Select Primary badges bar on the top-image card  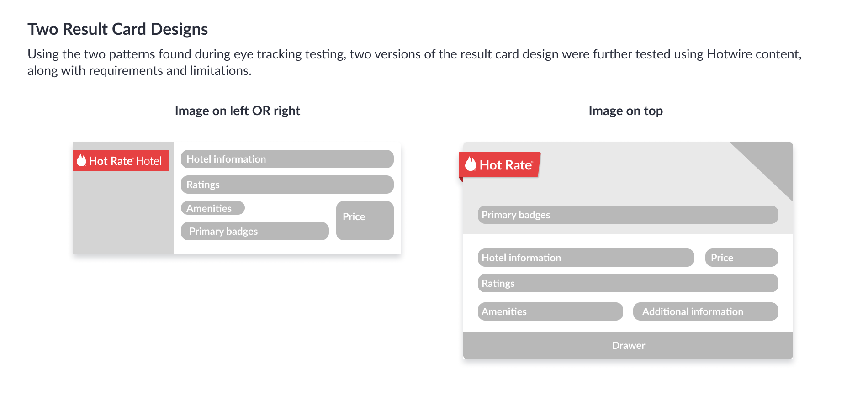[x=628, y=215]
